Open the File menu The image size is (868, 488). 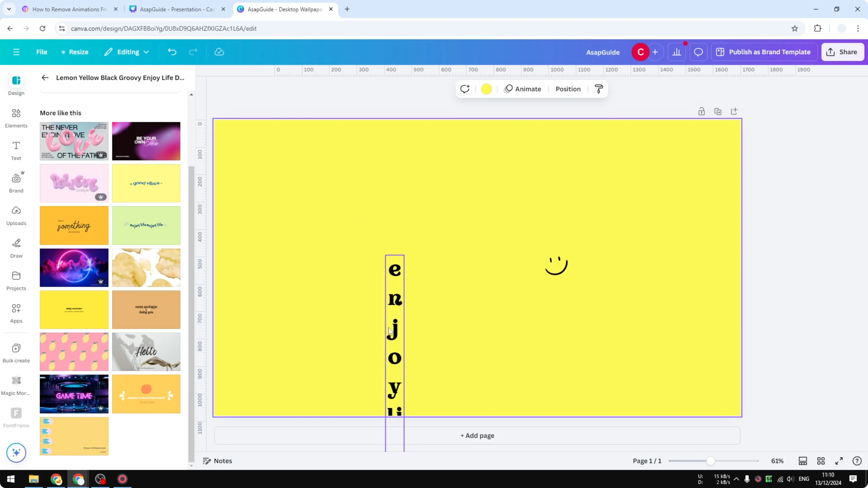(x=42, y=52)
